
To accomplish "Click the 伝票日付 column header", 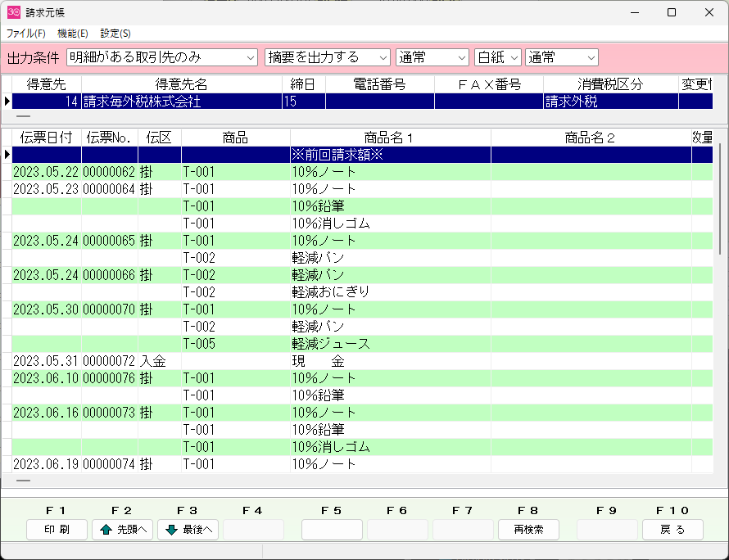I will tap(47, 138).
